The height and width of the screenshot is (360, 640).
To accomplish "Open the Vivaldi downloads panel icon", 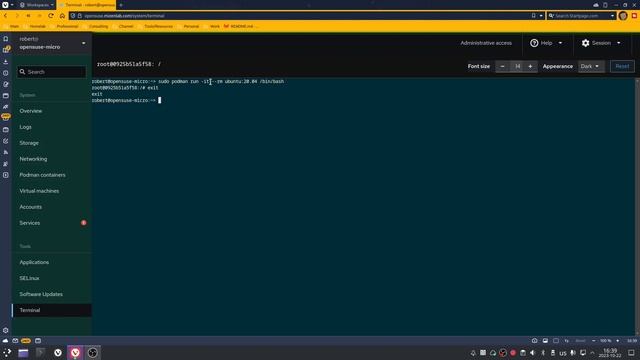I will pyautogui.click(x=6, y=62).
